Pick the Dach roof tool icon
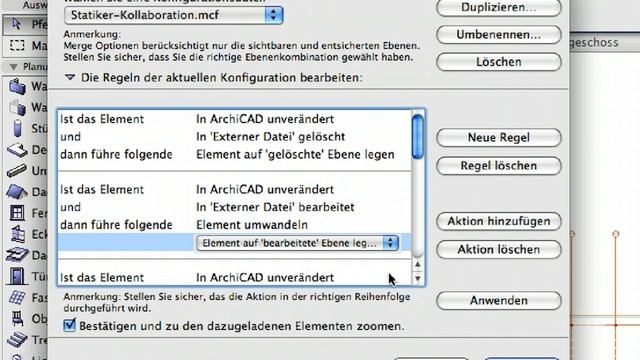Screen dimensions: 640x360 click(x=17, y=191)
